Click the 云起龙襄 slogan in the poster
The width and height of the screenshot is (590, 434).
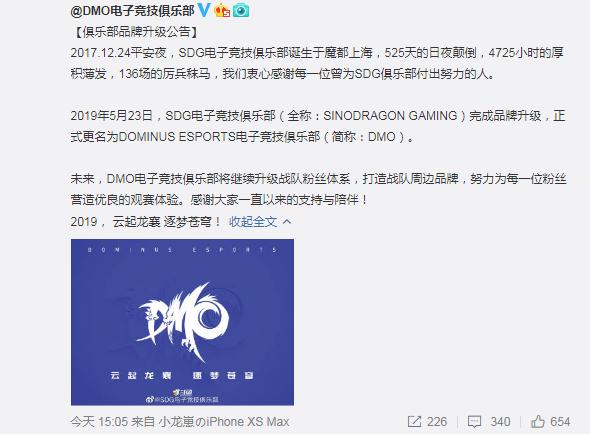141,375
